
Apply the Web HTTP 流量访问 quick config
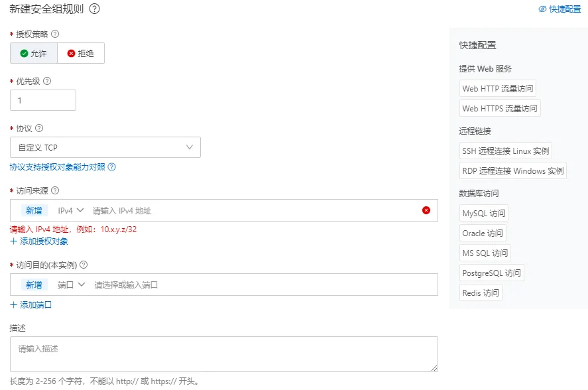(497, 88)
